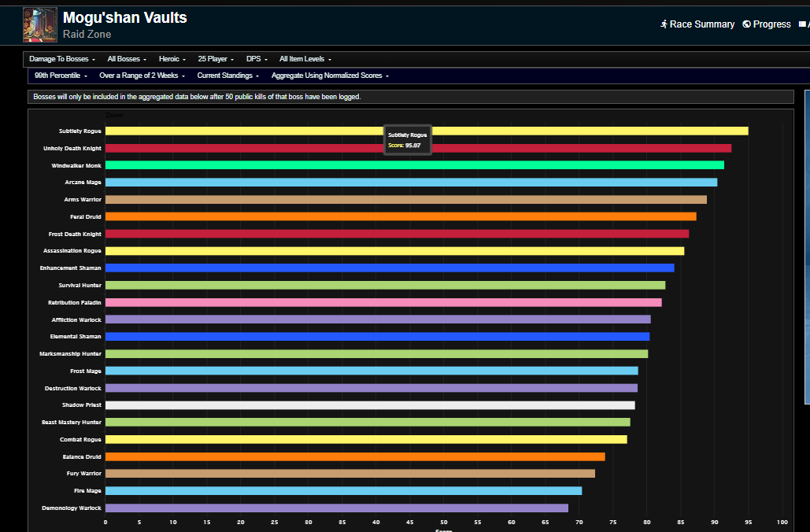Click the Balance Druid bar
810x532 pixels.
click(356, 456)
